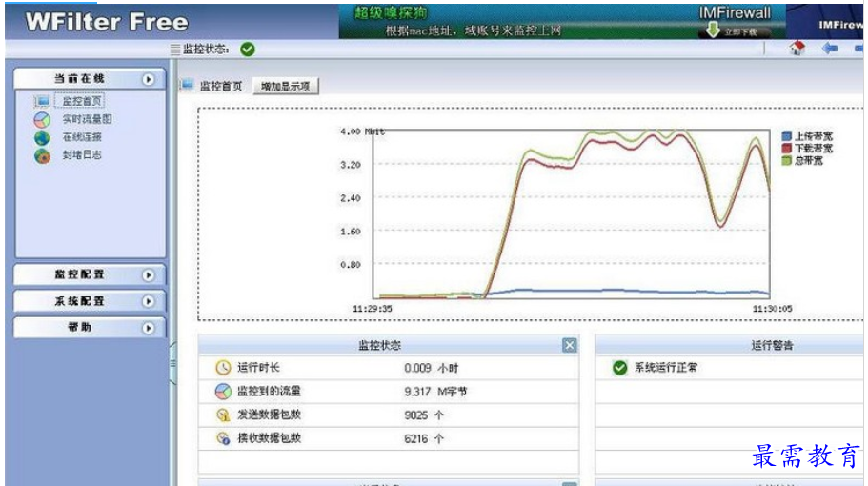868x486 pixels.
Task: Click the icon next to 发送数据包数
Action: click(223, 415)
